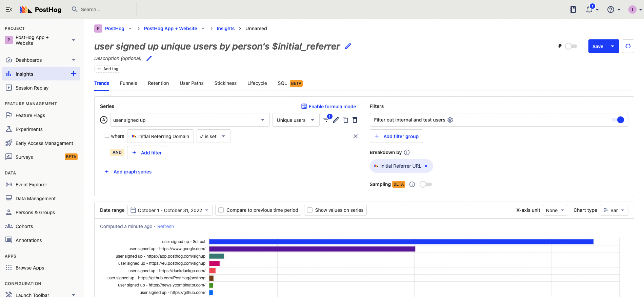
Task: Click the gear icon for internal users filter
Action: pos(450,120)
